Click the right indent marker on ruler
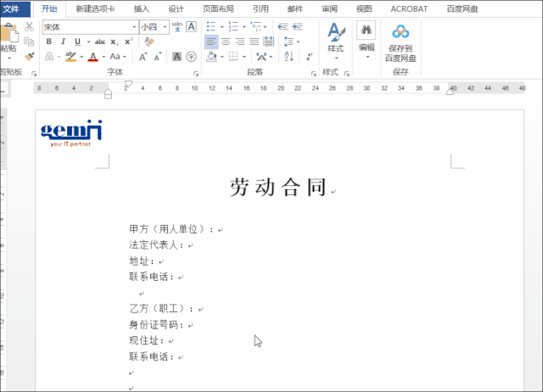543x392 pixels. (450, 92)
